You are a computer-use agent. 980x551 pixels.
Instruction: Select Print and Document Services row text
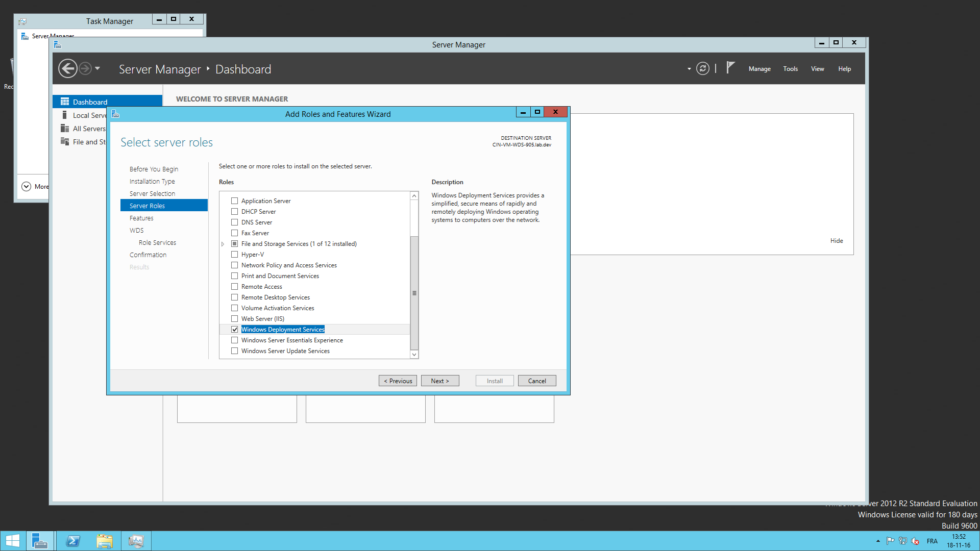pos(280,275)
